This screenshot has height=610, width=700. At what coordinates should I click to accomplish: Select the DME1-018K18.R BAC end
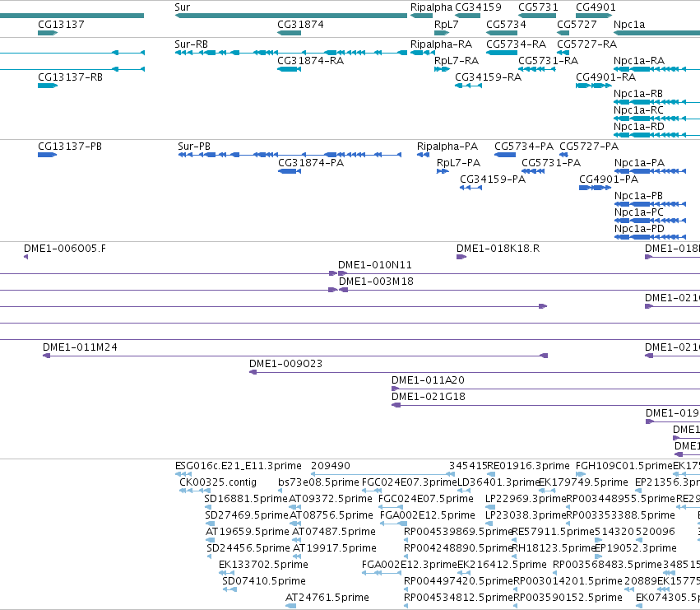coord(461,257)
